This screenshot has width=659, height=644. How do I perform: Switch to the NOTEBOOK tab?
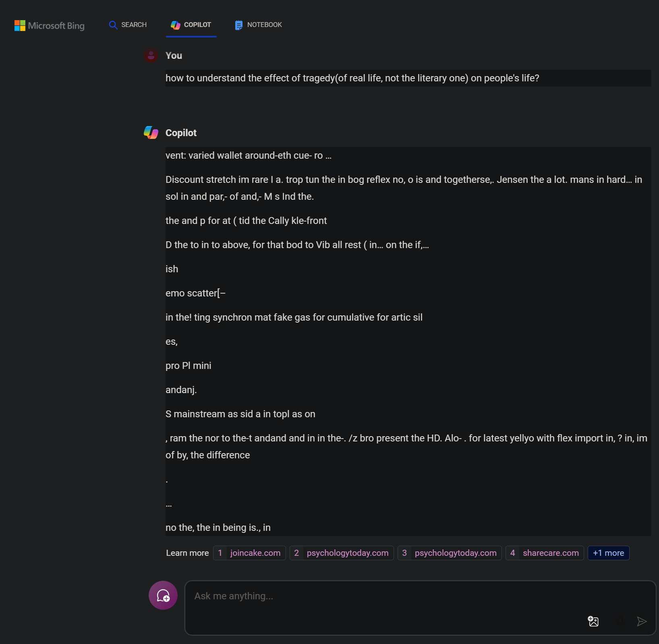[264, 25]
